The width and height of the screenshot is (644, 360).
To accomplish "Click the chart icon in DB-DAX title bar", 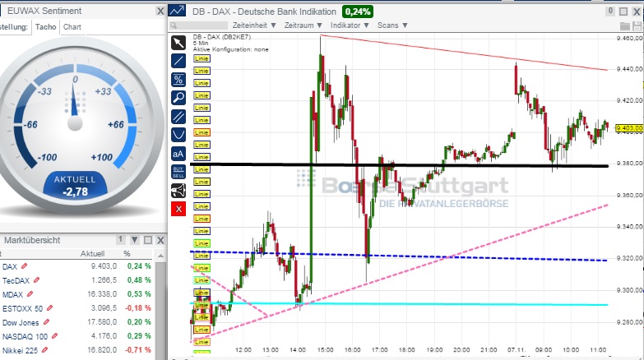I will [x=178, y=11].
